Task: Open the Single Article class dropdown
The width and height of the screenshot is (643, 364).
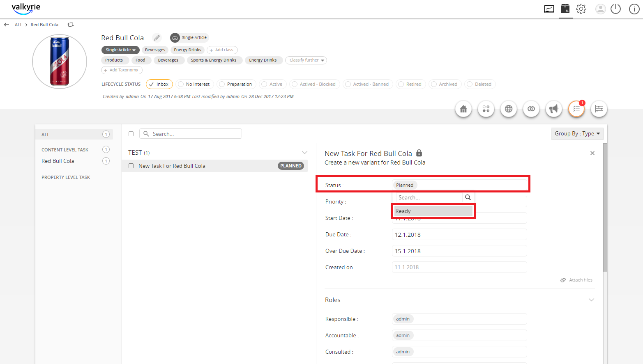Action: 120,50
